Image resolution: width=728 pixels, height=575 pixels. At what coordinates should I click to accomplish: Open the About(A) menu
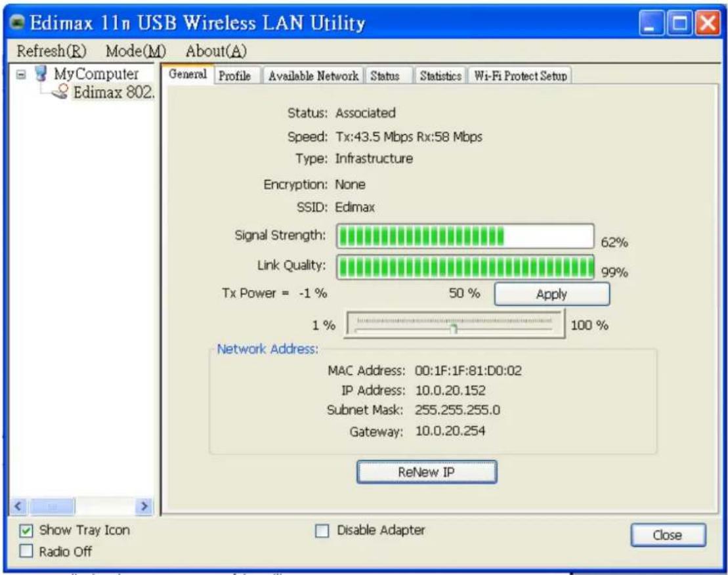pos(216,51)
